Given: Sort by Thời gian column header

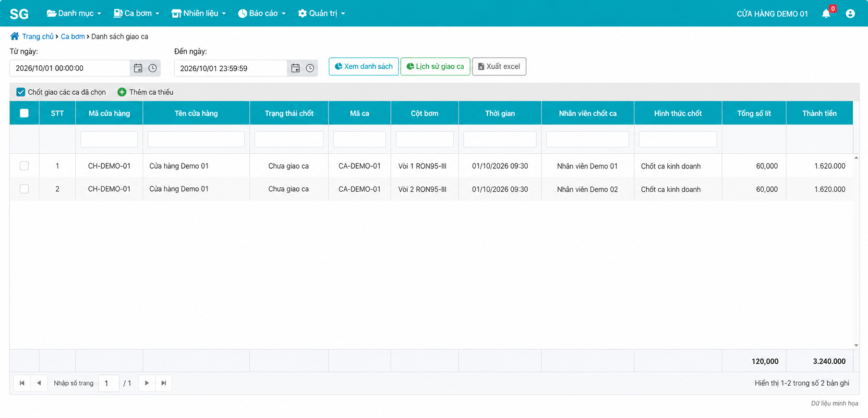Looking at the screenshot, I should (x=500, y=113).
